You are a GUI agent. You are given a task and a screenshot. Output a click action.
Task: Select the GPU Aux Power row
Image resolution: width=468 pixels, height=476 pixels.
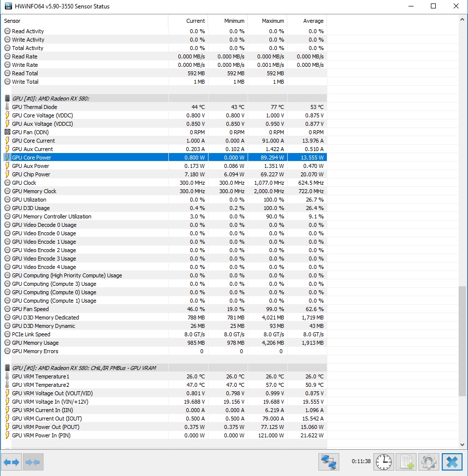[165, 166]
